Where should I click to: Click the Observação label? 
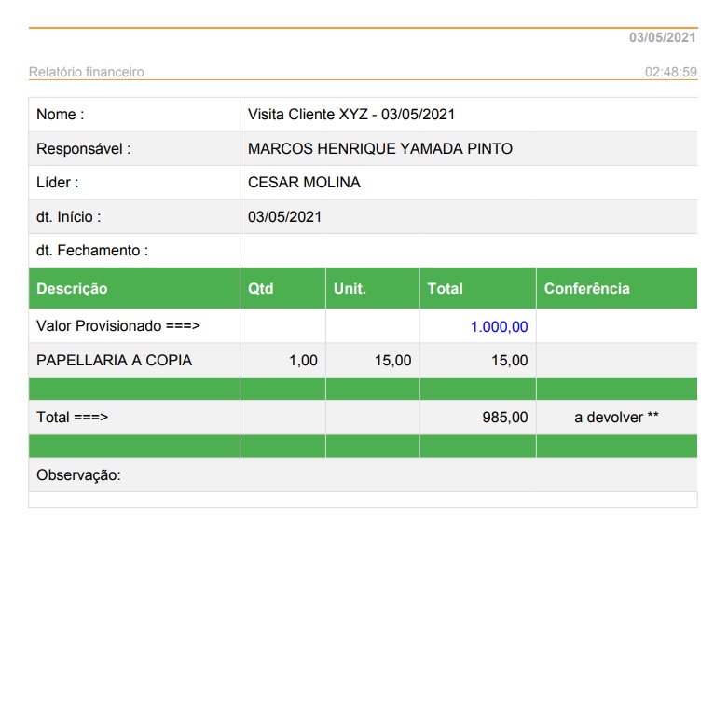78,475
